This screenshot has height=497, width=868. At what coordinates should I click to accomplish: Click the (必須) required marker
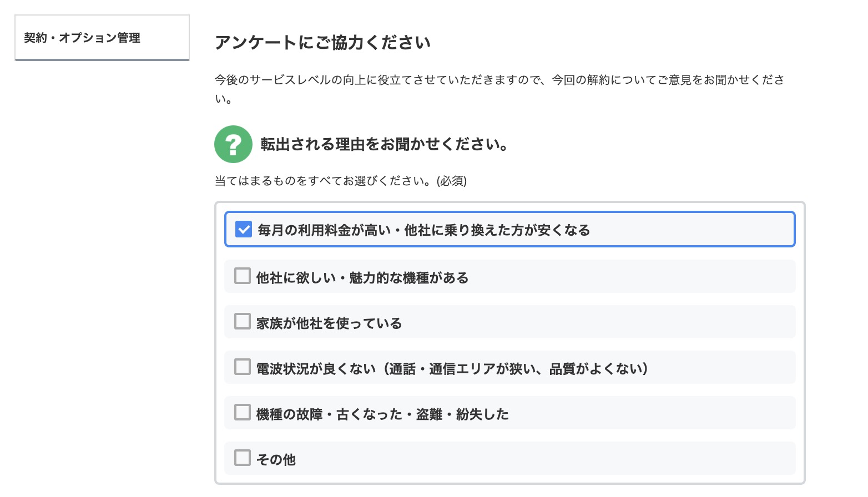click(x=452, y=181)
